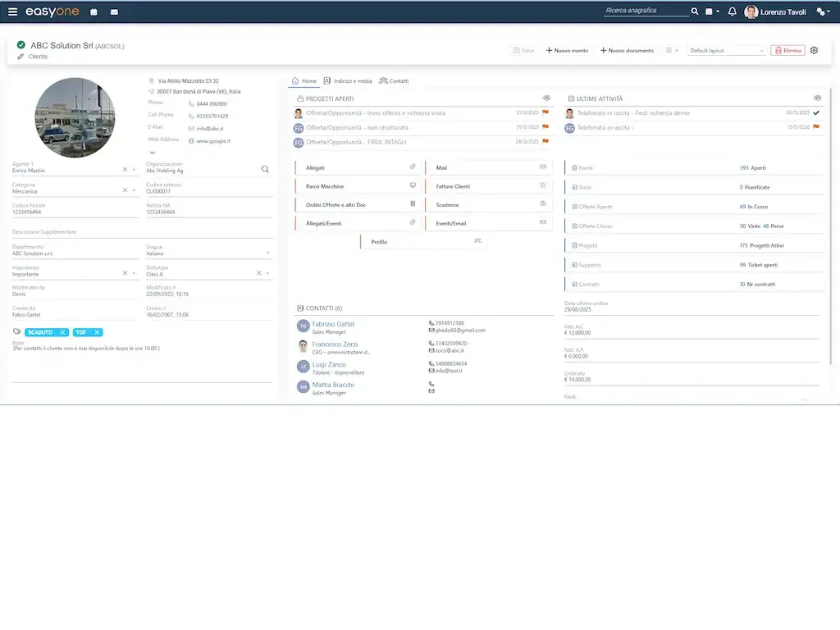Click the Nuovo evento button

click(567, 51)
